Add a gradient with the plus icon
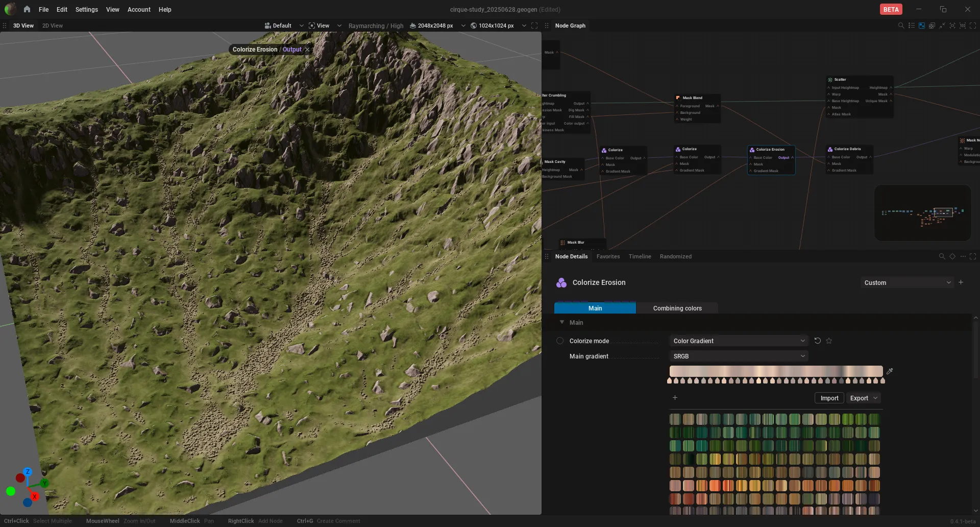Image resolution: width=980 pixels, height=527 pixels. (675, 398)
